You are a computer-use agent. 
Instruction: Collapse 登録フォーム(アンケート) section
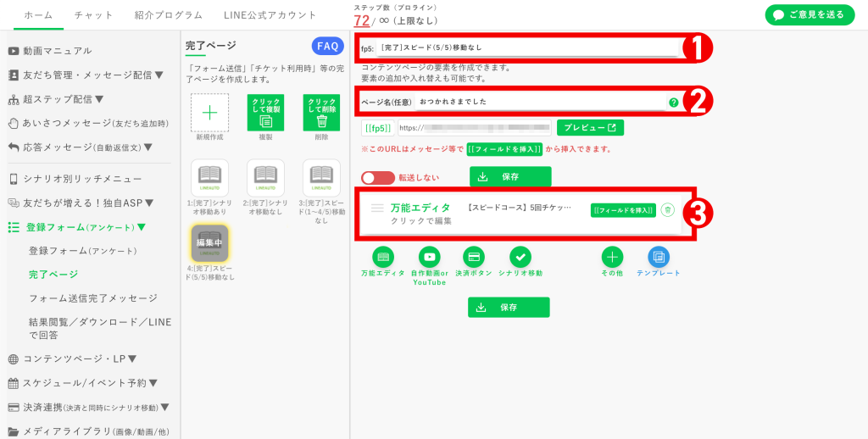coord(77,227)
